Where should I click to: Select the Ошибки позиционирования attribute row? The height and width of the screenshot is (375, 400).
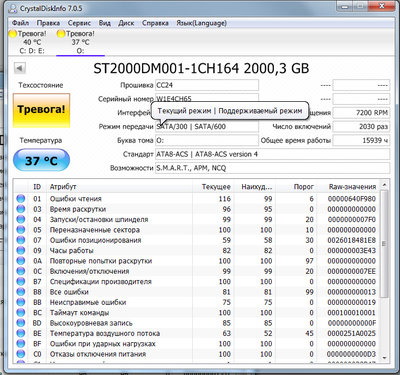[x=197, y=240]
